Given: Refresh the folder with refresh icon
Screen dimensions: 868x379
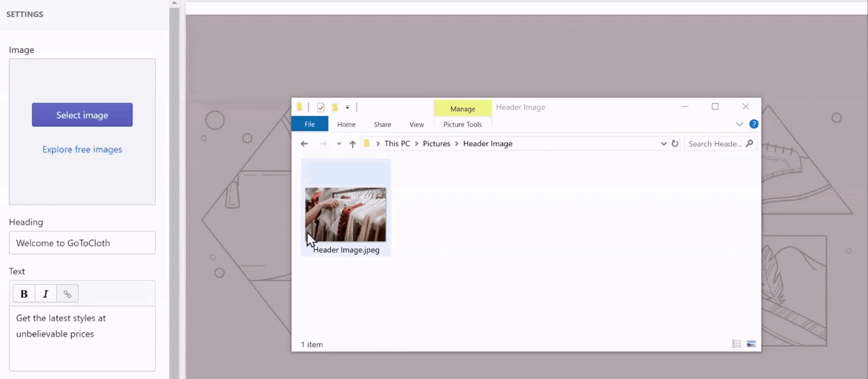Looking at the screenshot, I should click(x=675, y=144).
